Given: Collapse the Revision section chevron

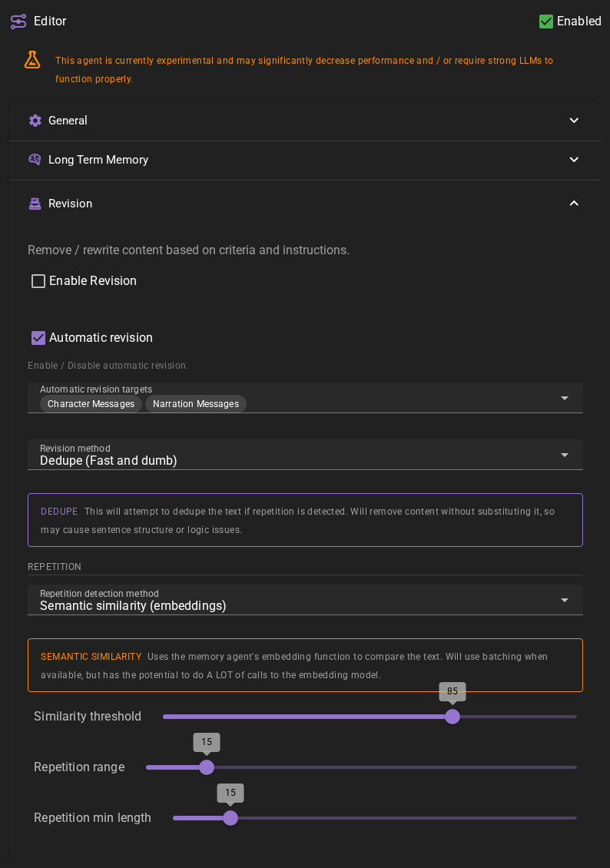Looking at the screenshot, I should click(574, 204).
